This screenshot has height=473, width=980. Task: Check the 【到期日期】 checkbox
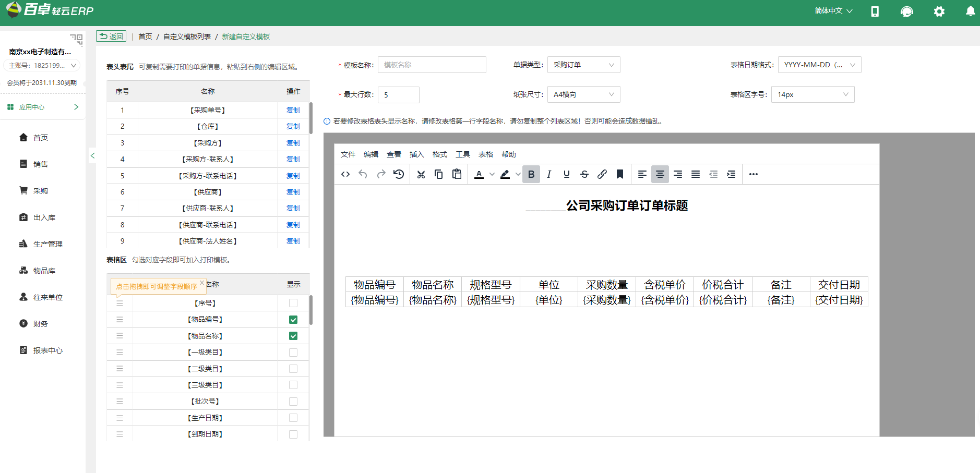pyautogui.click(x=293, y=434)
